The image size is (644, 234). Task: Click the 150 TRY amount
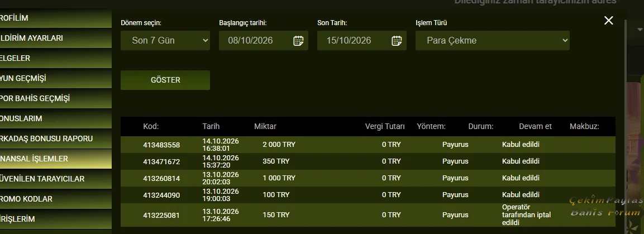coord(276,214)
